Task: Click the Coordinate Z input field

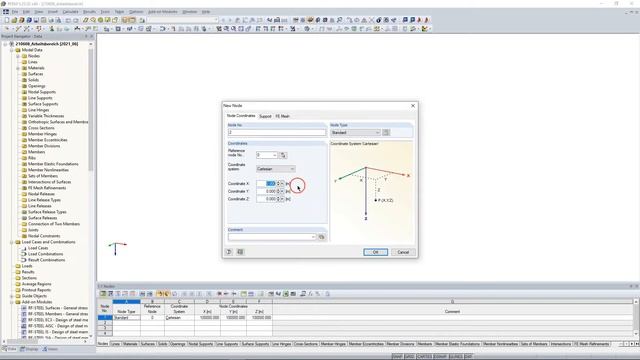Action: 267,199
